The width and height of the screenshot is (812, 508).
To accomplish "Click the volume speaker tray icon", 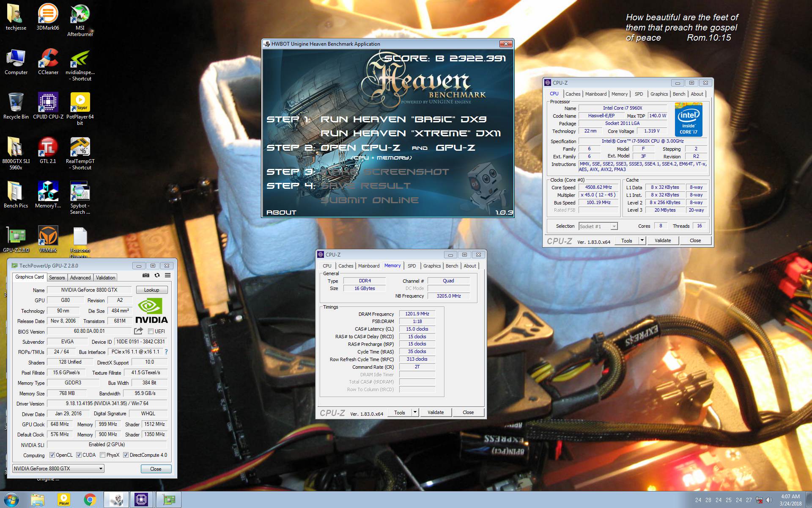I will click(x=768, y=500).
